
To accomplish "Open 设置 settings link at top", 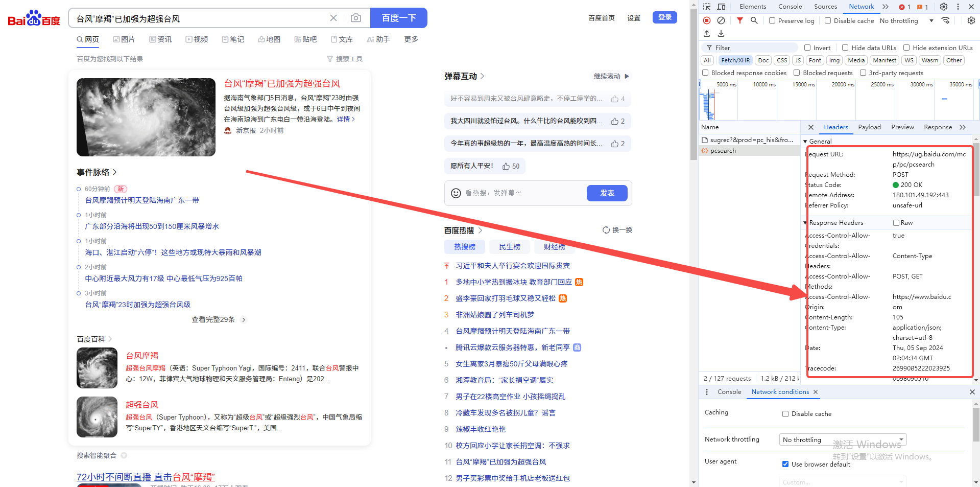I will click(x=634, y=18).
